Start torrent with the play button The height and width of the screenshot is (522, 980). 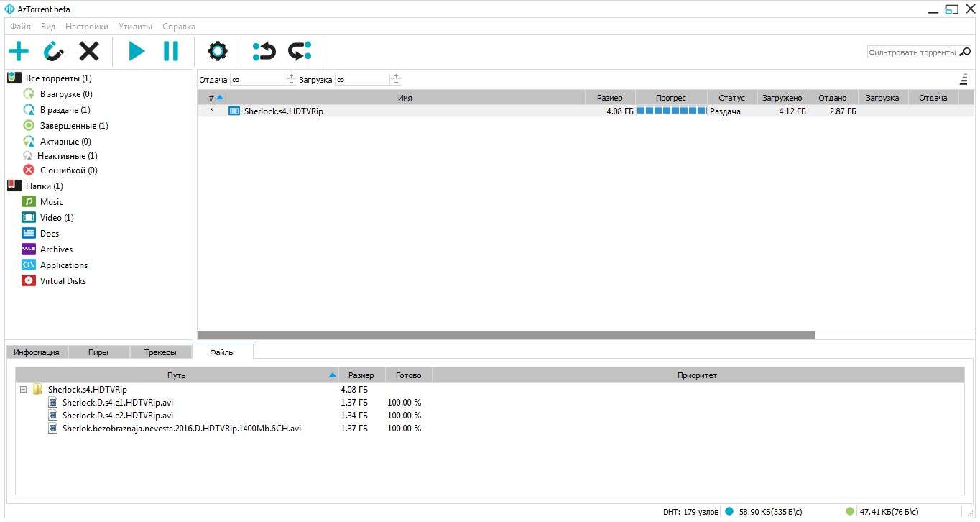[x=137, y=51]
